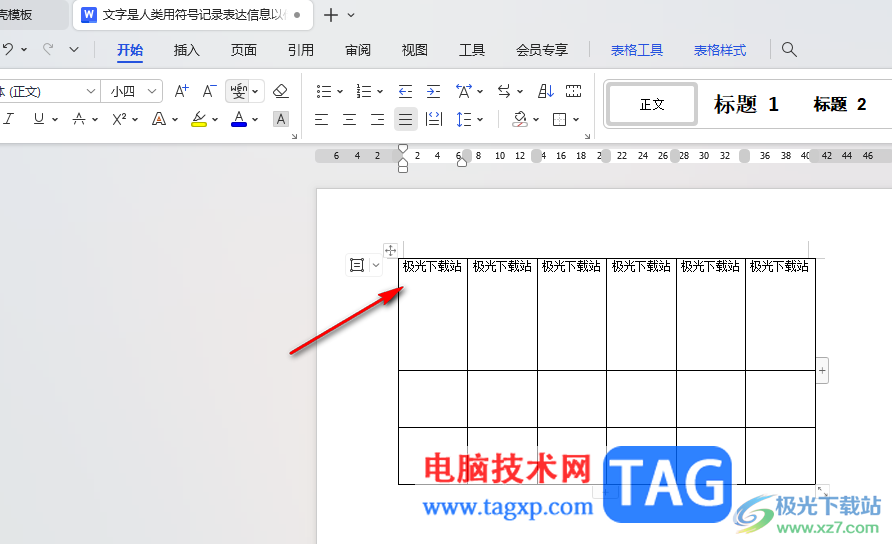Switch to the 插入 tab
Viewport: 892px width, 544px height.
click(187, 50)
